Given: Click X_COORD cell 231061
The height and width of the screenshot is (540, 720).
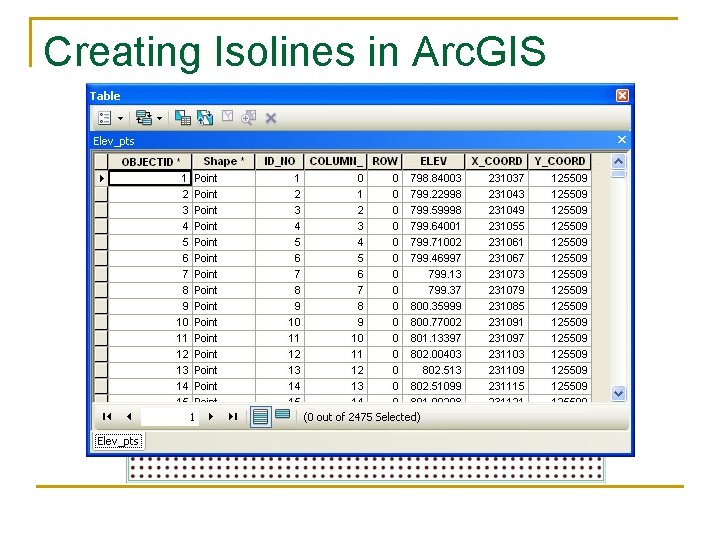Looking at the screenshot, I should pos(496,242).
